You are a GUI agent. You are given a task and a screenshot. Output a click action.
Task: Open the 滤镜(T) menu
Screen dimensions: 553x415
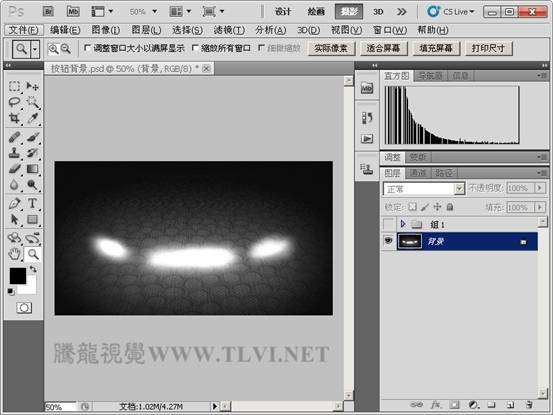click(229, 30)
